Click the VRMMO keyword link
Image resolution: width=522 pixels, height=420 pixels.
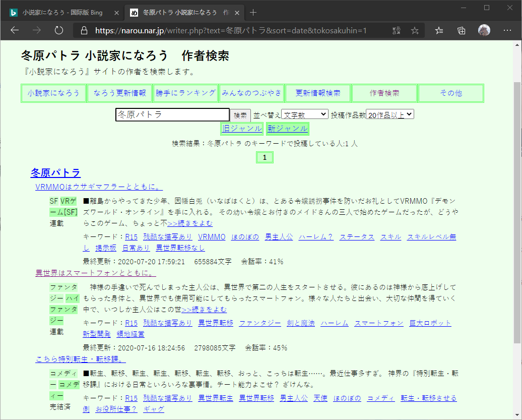coord(212,237)
